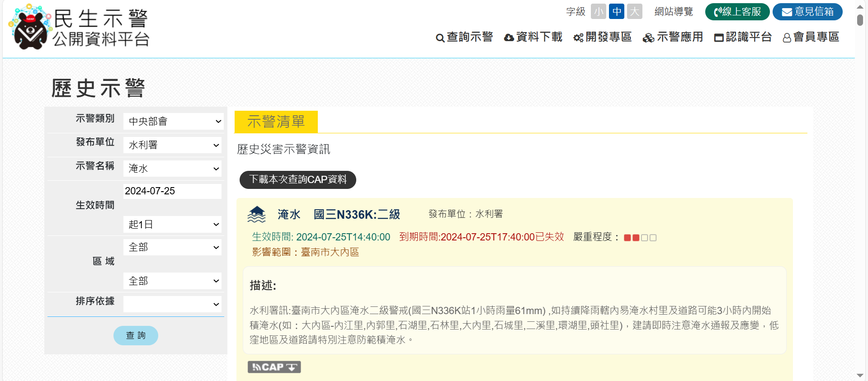Screen dimensions: 868x381
Task: Click the bear mascot site logo
Action: point(29,27)
